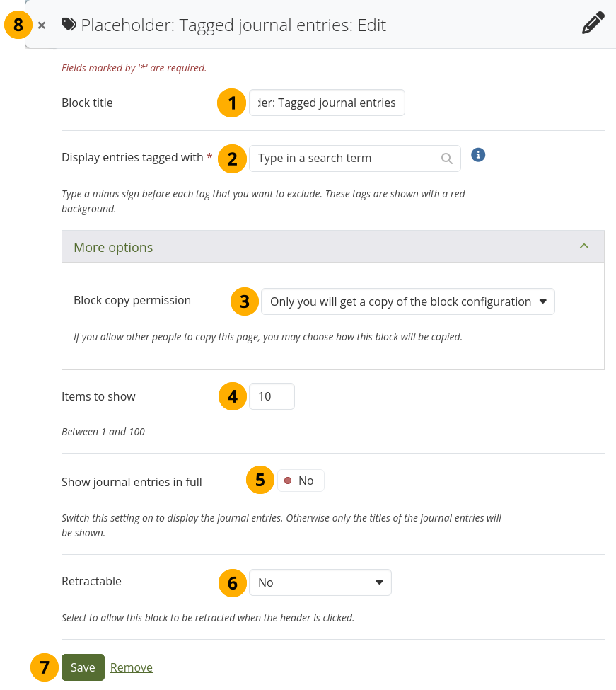
Task: Click the Remove link
Action: 132,667
